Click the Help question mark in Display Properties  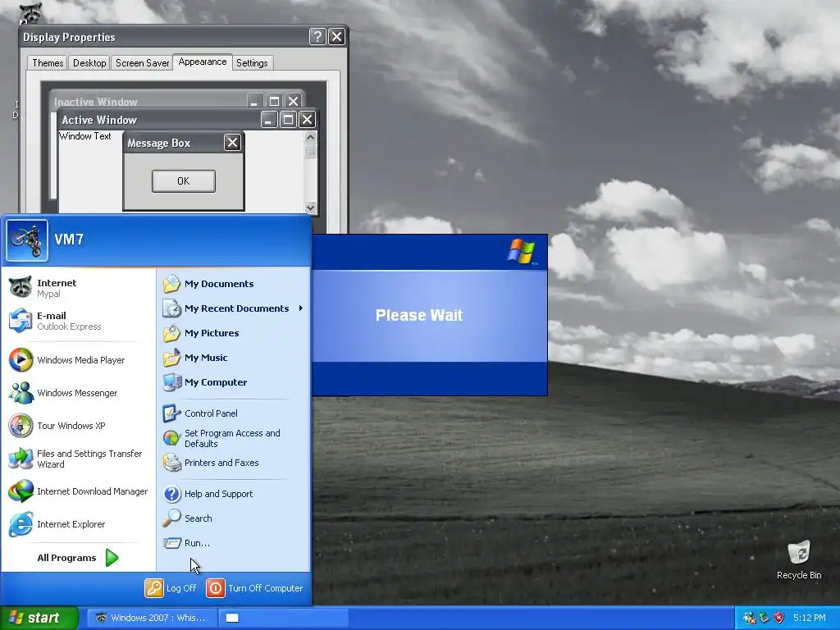click(317, 36)
